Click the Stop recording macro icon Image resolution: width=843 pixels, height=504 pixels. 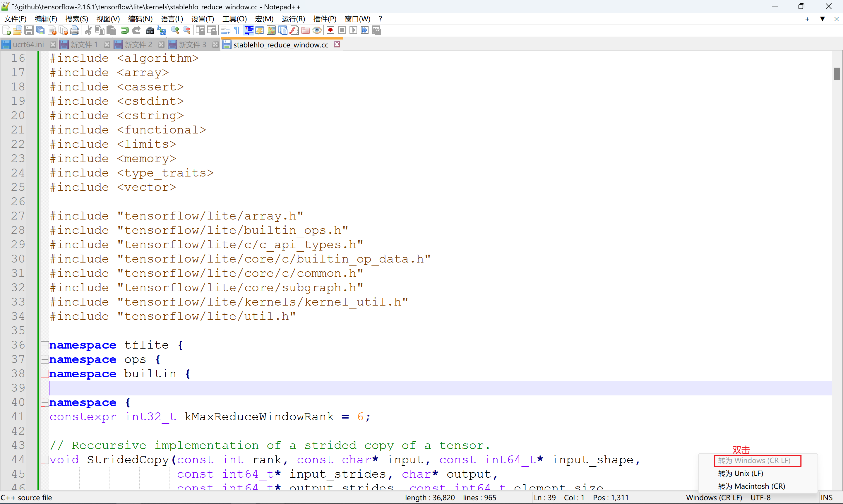(342, 30)
